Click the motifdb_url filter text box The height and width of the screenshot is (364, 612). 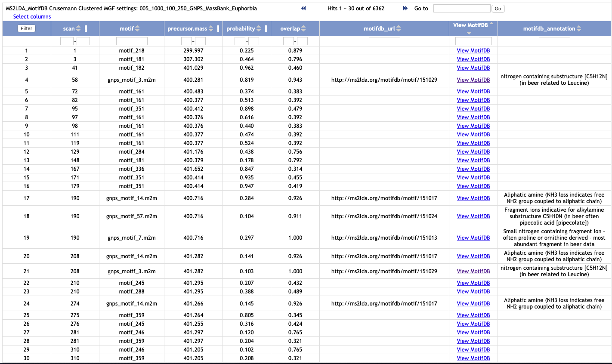coord(384,41)
